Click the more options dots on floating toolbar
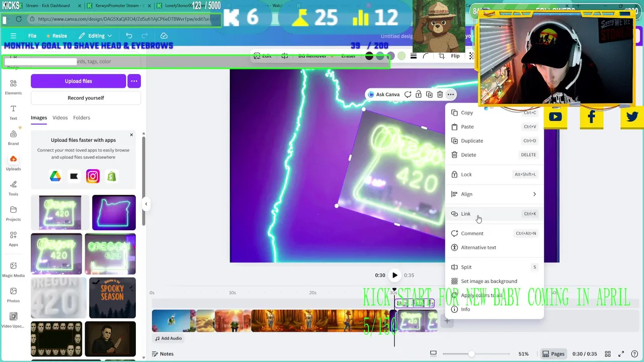Screen dimensions: 644x362 (x=451, y=95)
